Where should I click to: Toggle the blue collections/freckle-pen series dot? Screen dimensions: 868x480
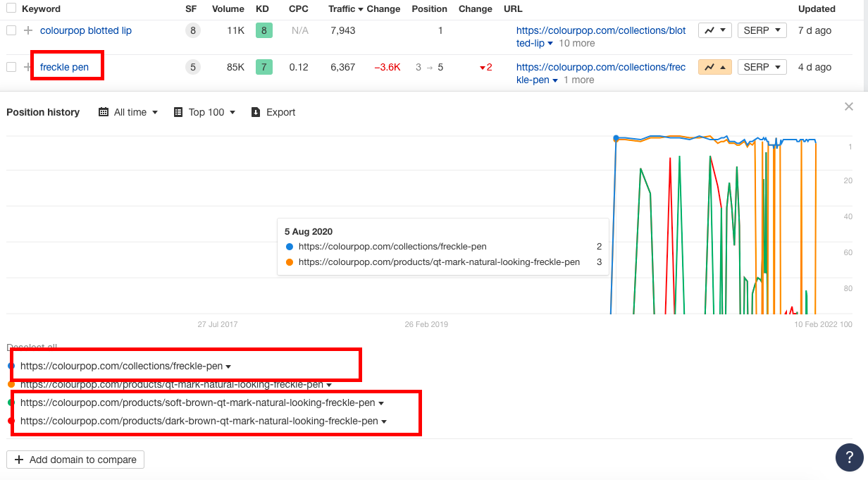(x=11, y=366)
